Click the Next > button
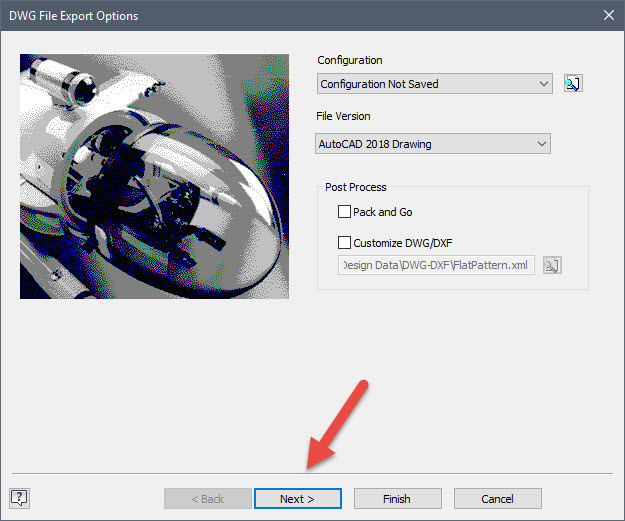 tap(298, 499)
